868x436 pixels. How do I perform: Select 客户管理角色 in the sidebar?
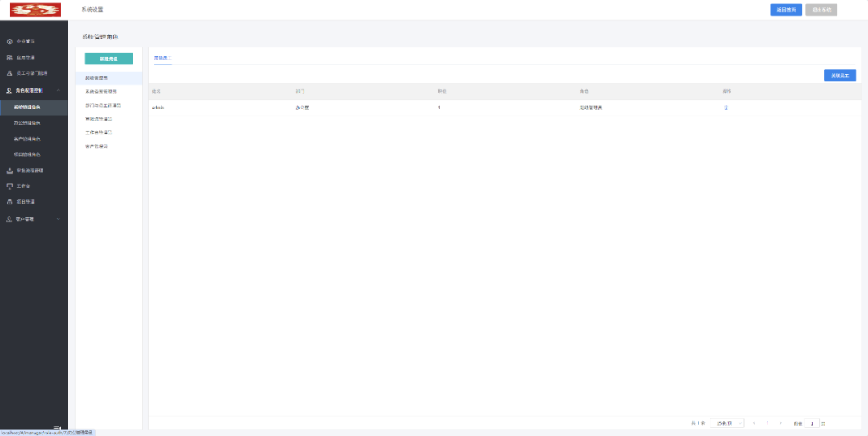34,138
